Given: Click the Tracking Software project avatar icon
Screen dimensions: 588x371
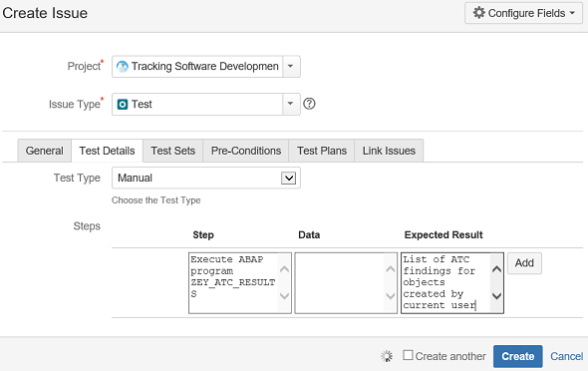Looking at the screenshot, I should (123, 67).
